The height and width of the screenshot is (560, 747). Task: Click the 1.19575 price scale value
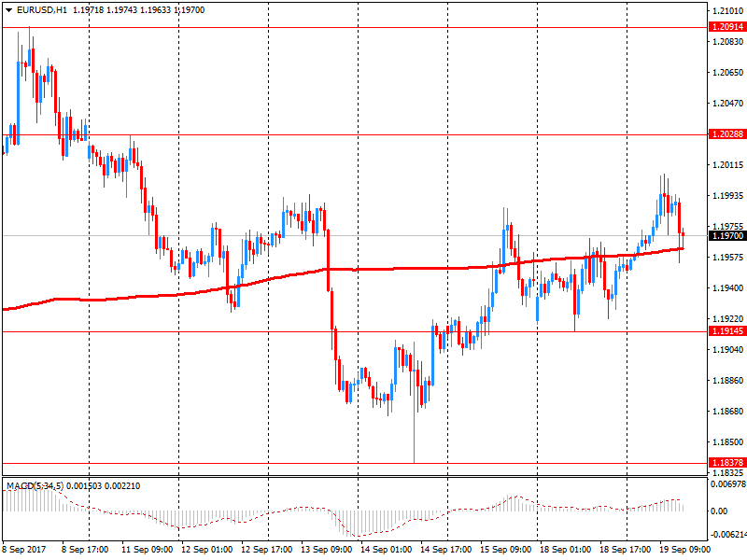(728, 258)
